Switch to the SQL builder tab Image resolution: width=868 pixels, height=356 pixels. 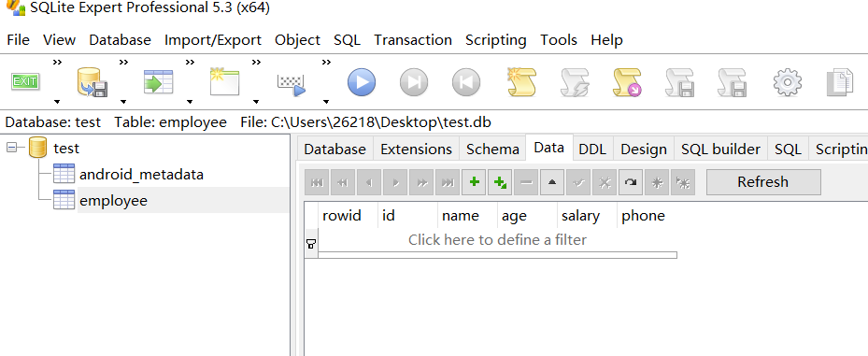(720, 149)
